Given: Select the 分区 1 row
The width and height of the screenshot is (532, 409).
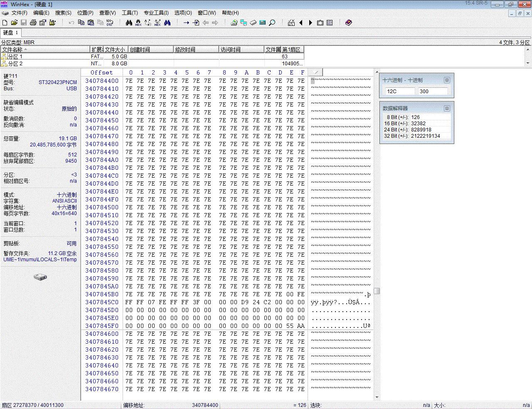Looking at the screenshot, I should point(153,57).
